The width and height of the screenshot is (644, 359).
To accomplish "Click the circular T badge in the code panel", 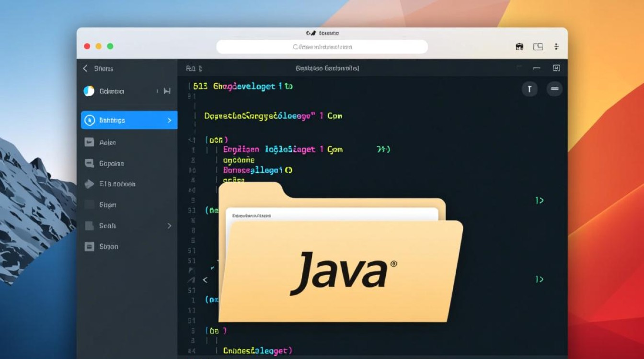I will [x=529, y=89].
